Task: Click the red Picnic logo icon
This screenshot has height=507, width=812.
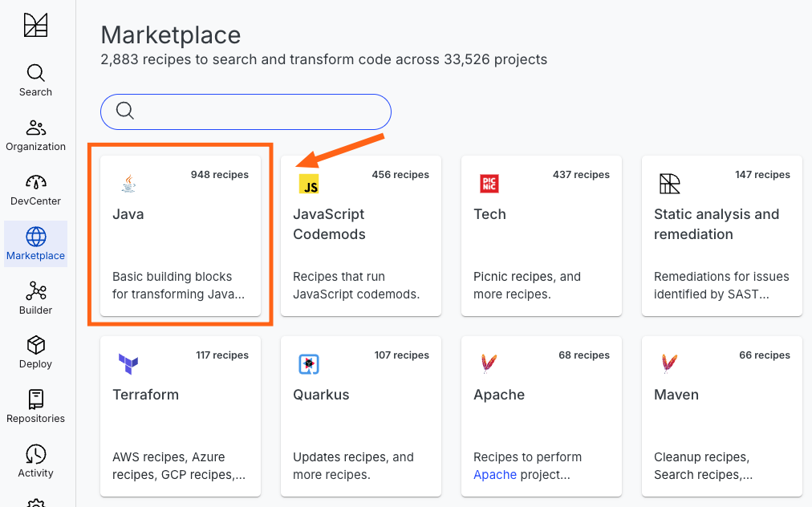Action: pyautogui.click(x=489, y=184)
